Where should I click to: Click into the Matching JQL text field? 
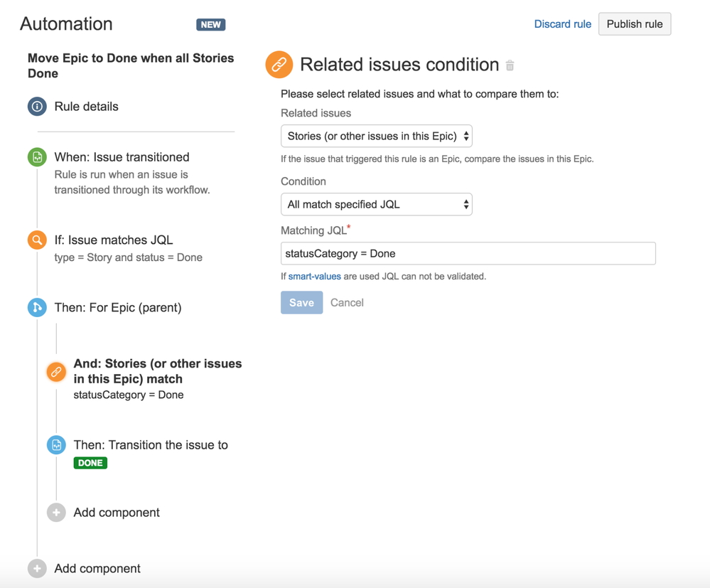(468, 254)
